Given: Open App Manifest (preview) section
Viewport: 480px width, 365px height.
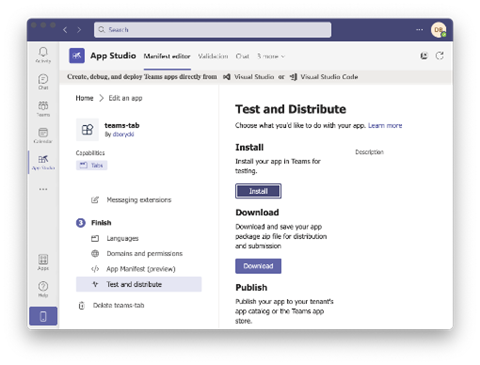Looking at the screenshot, I should coord(141,269).
